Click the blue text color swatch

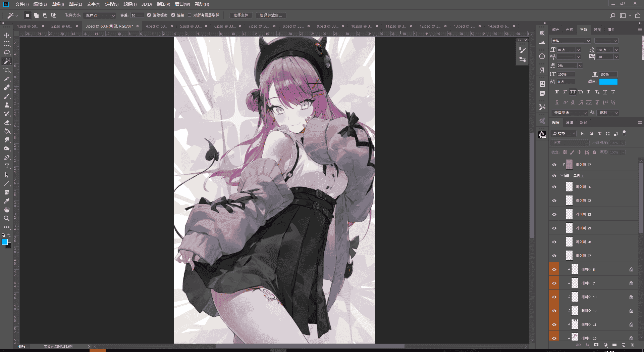coord(608,82)
